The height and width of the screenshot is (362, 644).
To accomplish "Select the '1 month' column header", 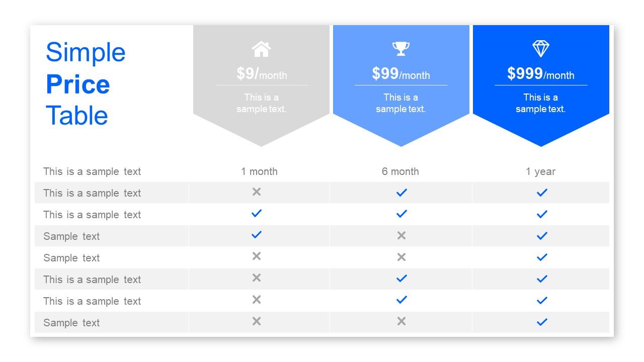I will click(259, 171).
